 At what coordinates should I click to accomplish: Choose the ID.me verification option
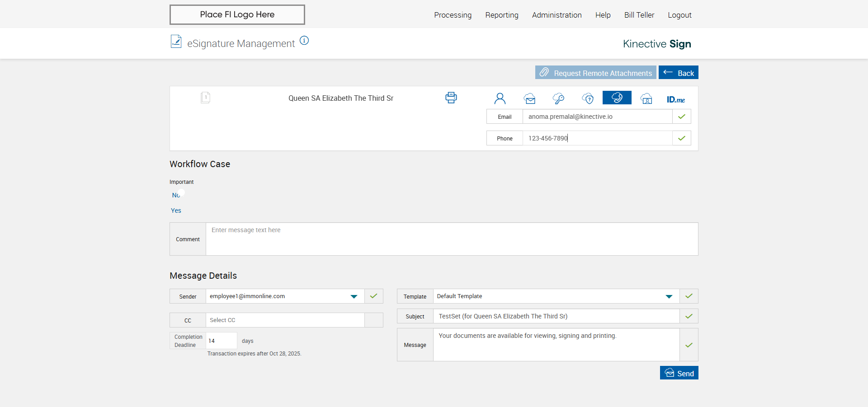tap(675, 99)
